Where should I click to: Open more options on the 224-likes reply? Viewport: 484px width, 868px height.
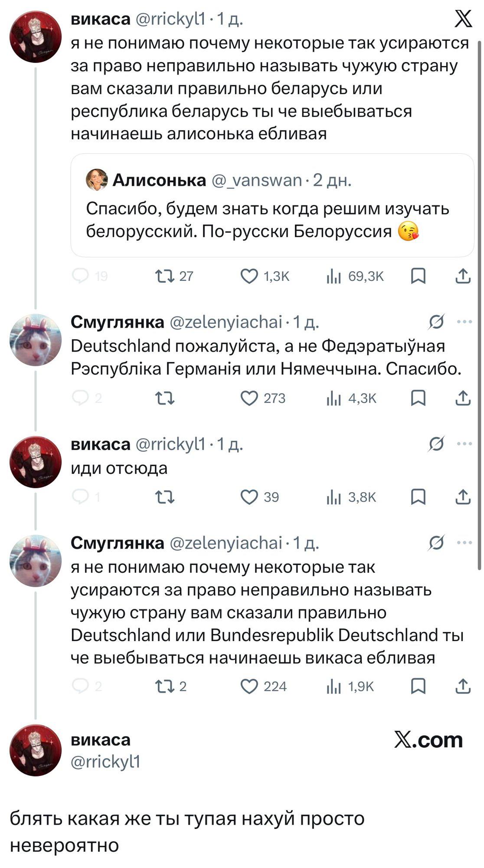pos(464,542)
